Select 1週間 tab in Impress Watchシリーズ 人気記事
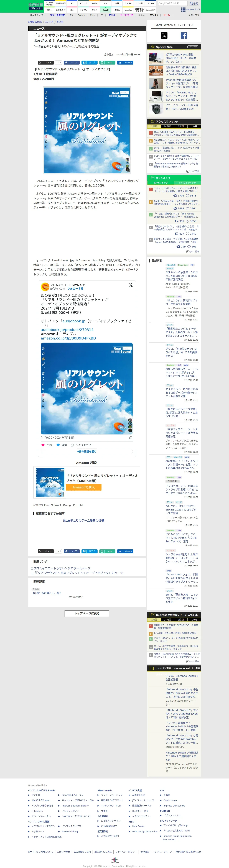 pyautogui.click(x=181, y=620)
